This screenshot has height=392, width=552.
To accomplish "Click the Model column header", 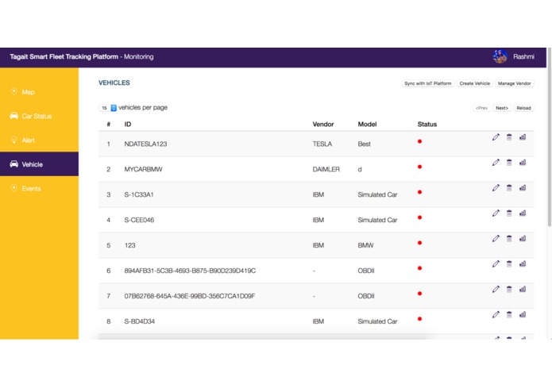I will (x=367, y=124).
